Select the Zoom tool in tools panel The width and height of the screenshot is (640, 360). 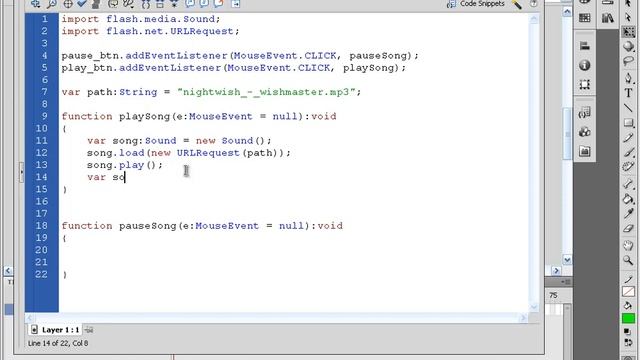point(628,260)
